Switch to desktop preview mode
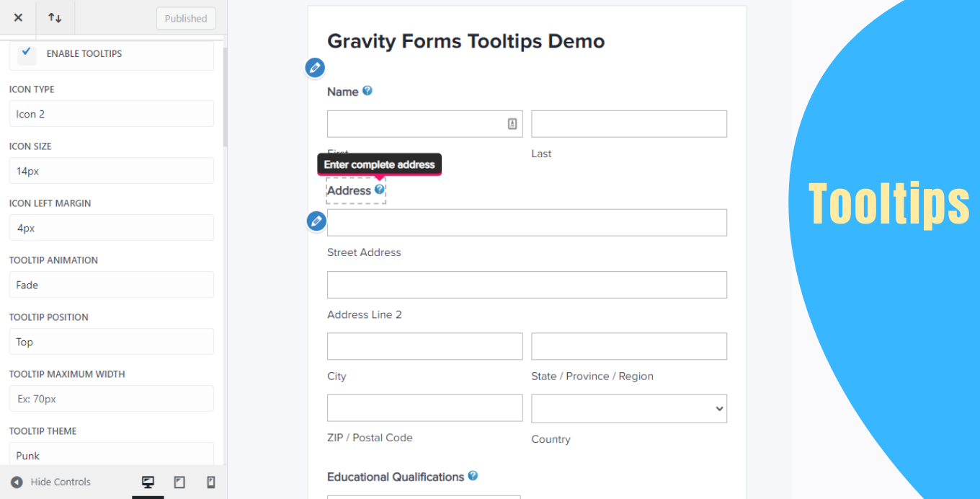The width and height of the screenshot is (980, 499). point(148,482)
